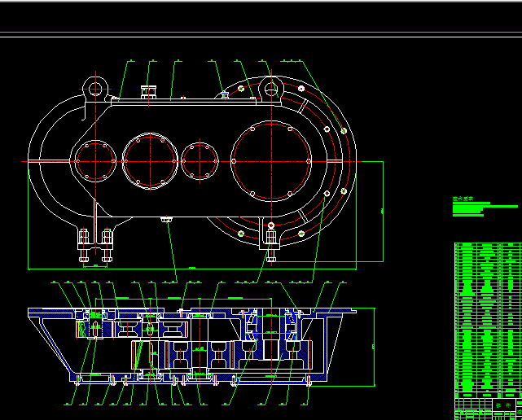Pick the breather cap on top of the housing
The height and width of the screenshot is (420, 522).
coord(148,92)
